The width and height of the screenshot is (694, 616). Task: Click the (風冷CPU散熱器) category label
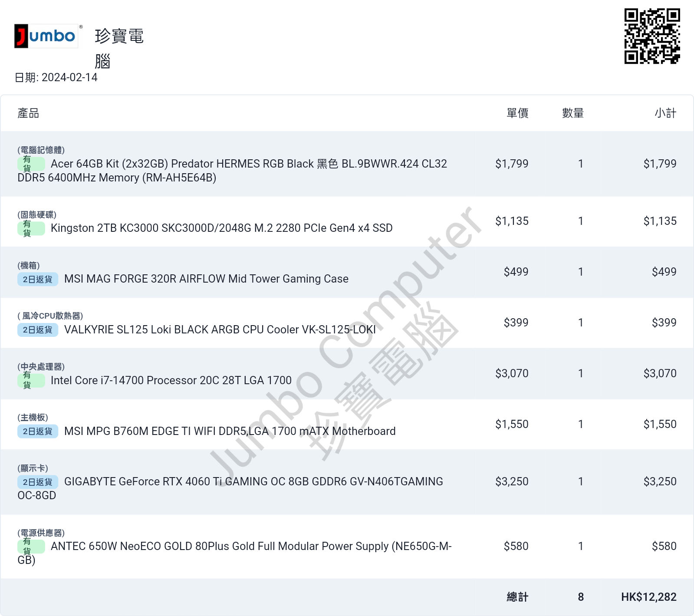[x=50, y=316]
